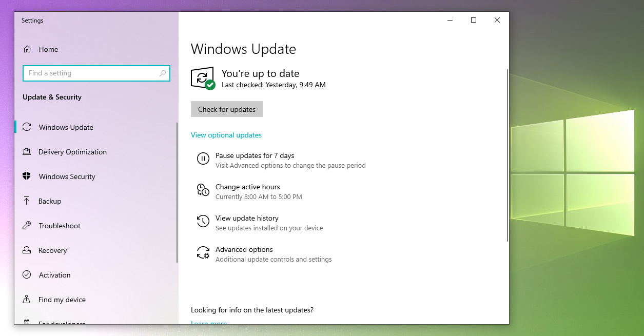Image resolution: width=644 pixels, height=336 pixels.
Task: Click the update history icon
Action: [x=203, y=222]
